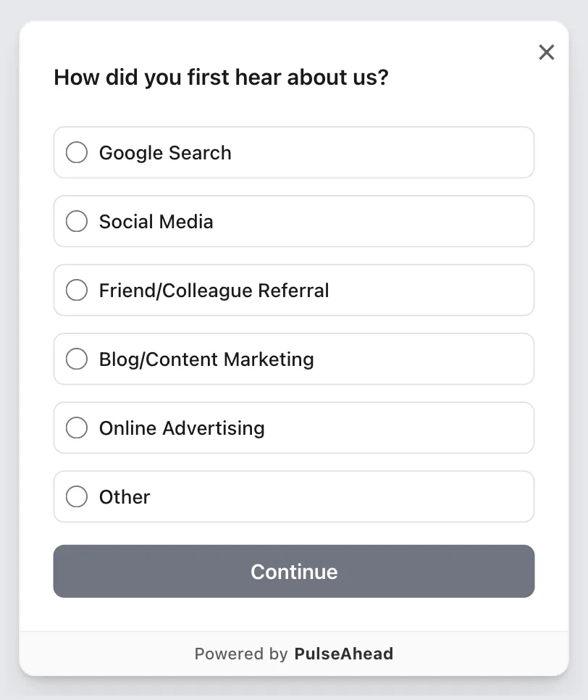Viewport: 588px width, 700px height.
Task: Click the Google Search answer row
Action: [294, 152]
